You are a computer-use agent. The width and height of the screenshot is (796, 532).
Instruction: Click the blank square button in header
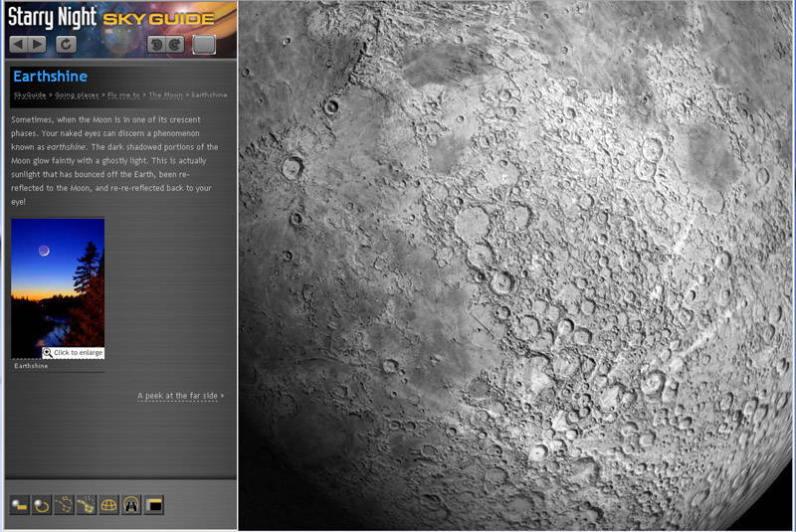pyautogui.click(x=204, y=45)
